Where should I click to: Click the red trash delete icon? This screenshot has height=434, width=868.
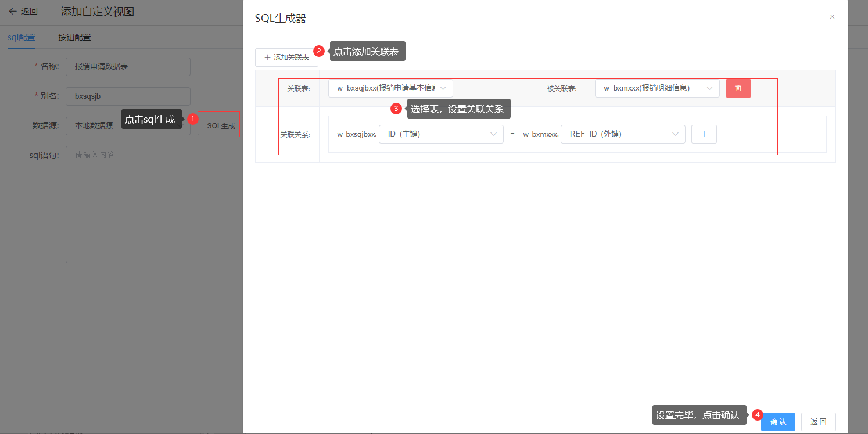tap(738, 88)
